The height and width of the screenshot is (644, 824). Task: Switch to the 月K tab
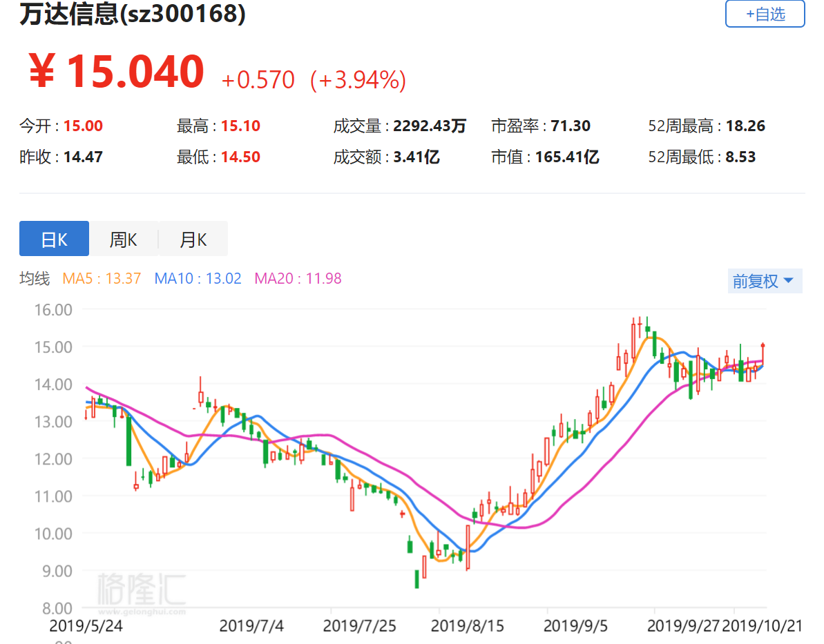(193, 238)
